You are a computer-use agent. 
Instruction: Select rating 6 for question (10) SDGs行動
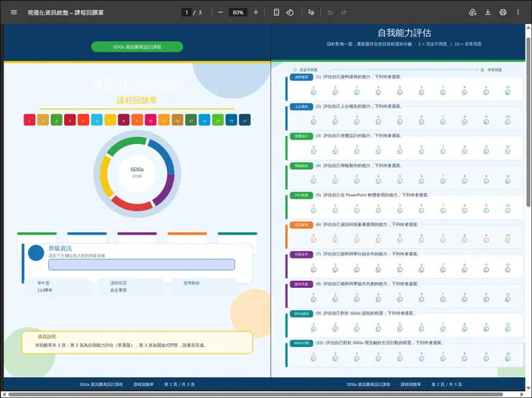421,358
